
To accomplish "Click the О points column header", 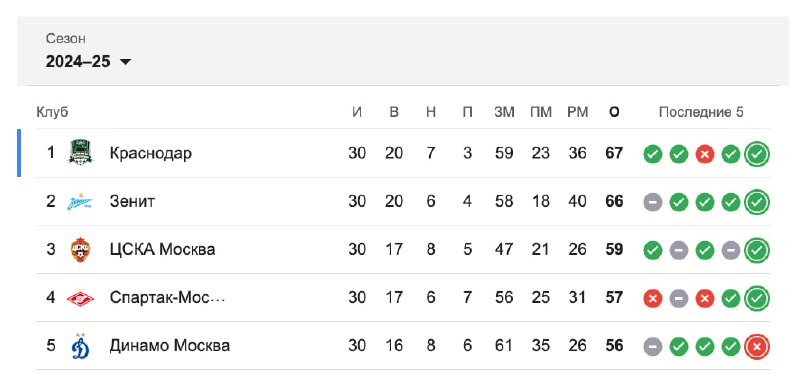I will pyautogui.click(x=614, y=112).
